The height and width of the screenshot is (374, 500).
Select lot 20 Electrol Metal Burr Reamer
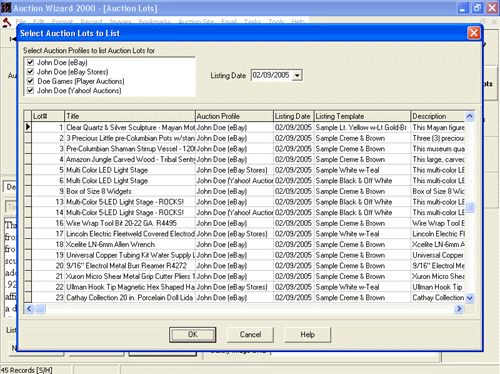[x=130, y=266]
